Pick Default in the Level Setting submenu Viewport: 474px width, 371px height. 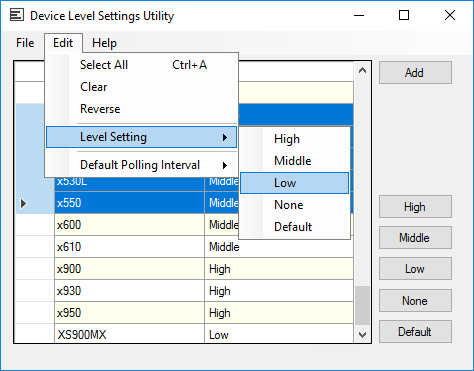click(x=294, y=227)
